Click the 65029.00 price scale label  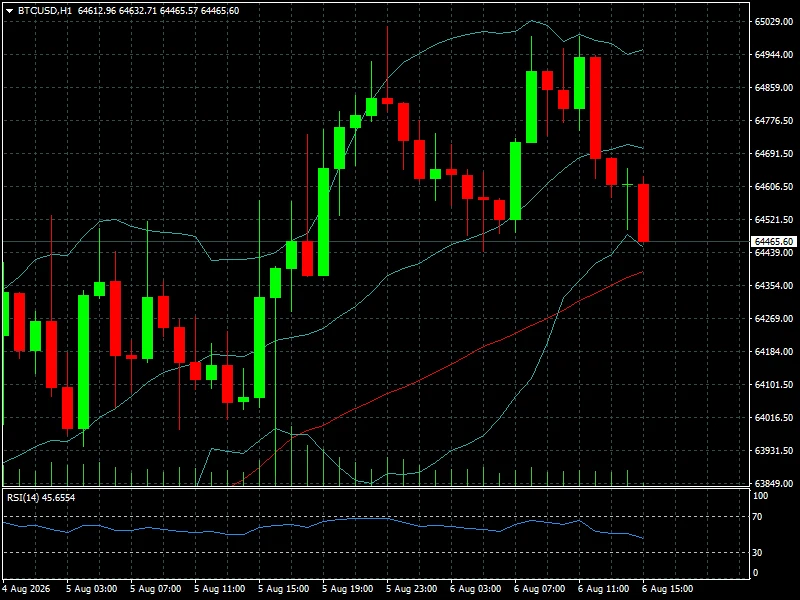(773, 21)
